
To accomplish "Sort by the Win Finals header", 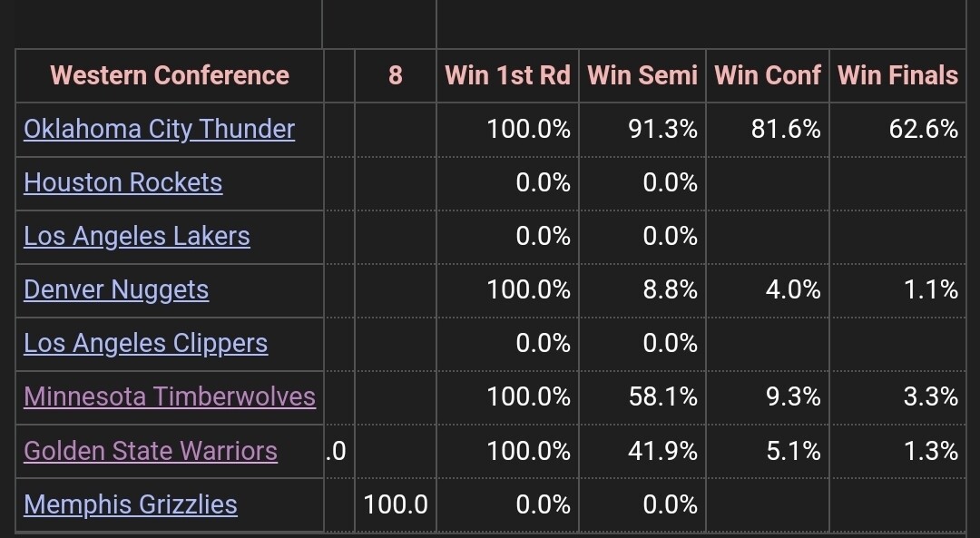I will point(897,75).
